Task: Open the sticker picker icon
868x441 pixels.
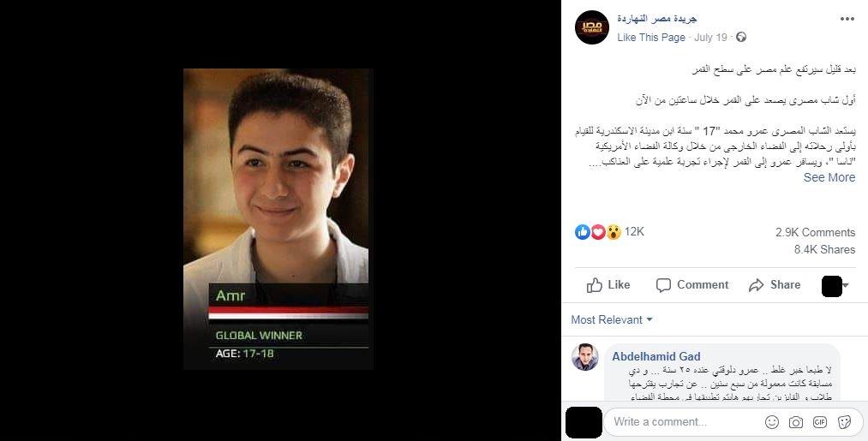Action: [x=844, y=422]
